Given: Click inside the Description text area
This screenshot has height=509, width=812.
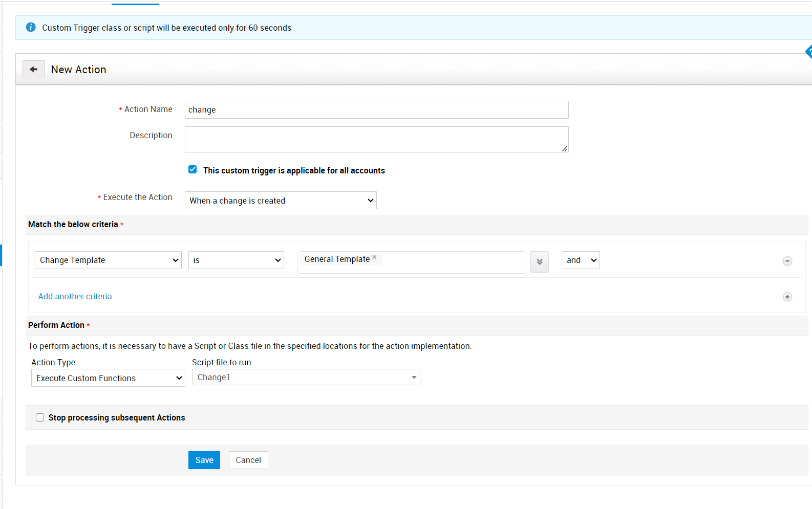Looking at the screenshot, I should [x=376, y=139].
